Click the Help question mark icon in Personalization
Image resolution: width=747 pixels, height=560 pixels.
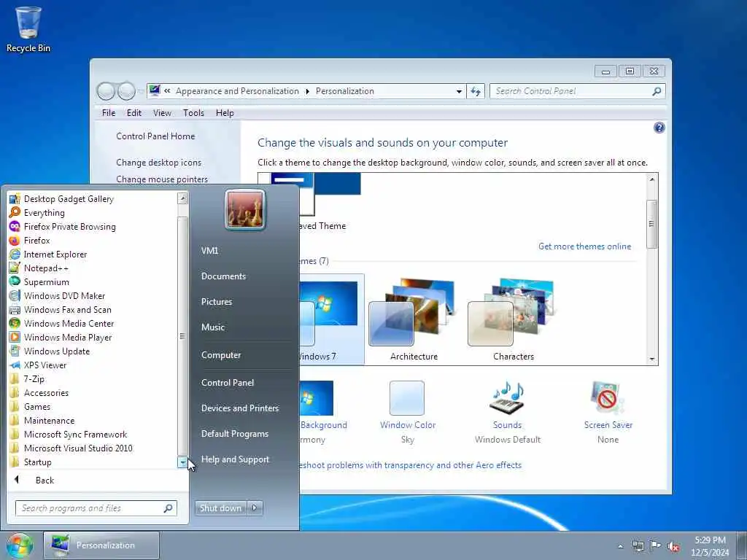659,128
